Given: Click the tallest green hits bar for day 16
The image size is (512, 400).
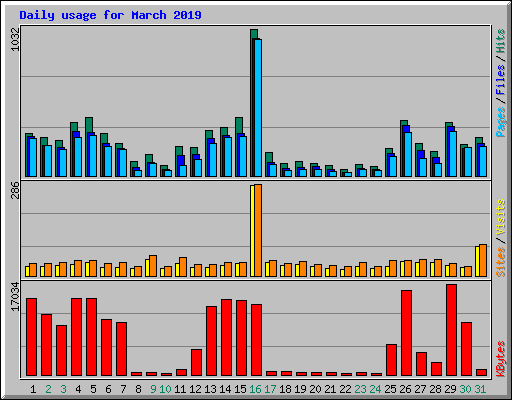Looking at the screenshot, I should (x=254, y=34).
